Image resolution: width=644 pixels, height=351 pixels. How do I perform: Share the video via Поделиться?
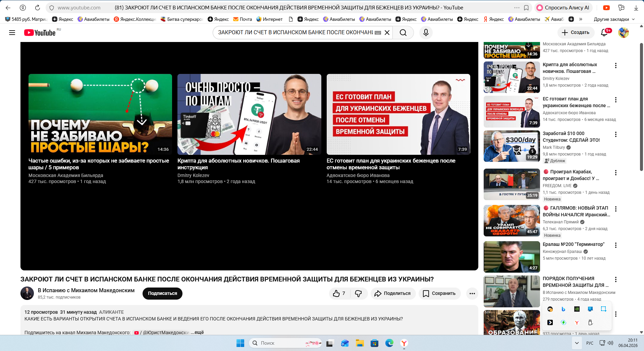(x=393, y=294)
